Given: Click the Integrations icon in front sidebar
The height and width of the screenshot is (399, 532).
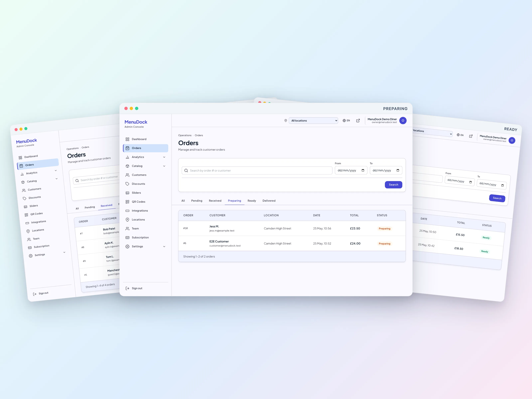Looking at the screenshot, I should click(128, 210).
